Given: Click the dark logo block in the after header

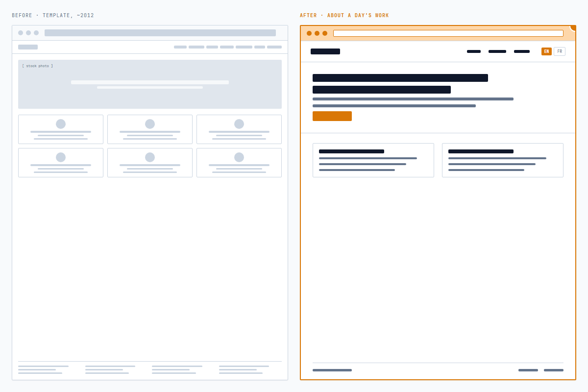Looking at the screenshot, I should click(325, 51).
